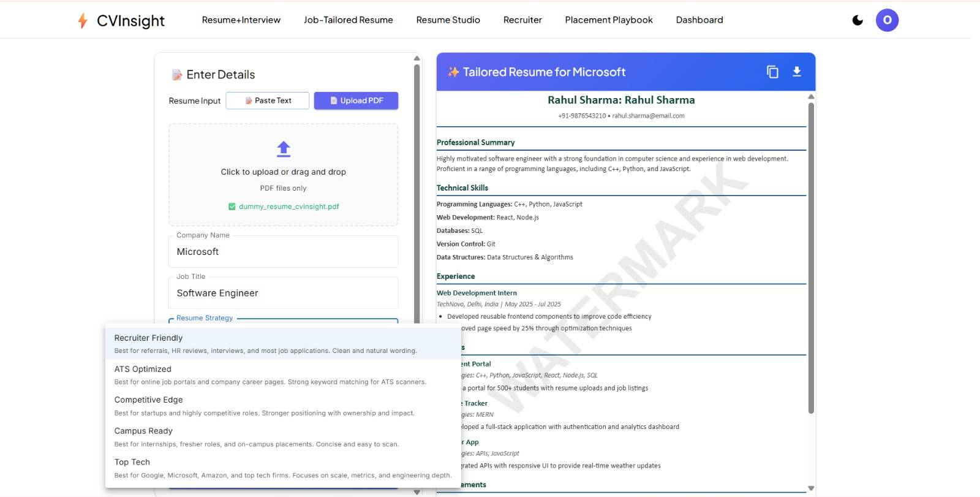Choose the ATS Optimized strategy

coord(283,375)
